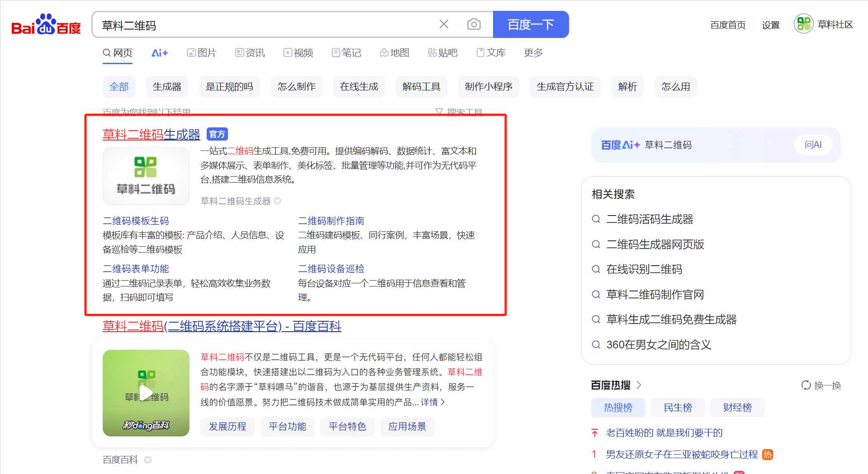Select the 生成官方认证 filter chip
The height and width of the screenshot is (474, 868).
coord(565,87)
